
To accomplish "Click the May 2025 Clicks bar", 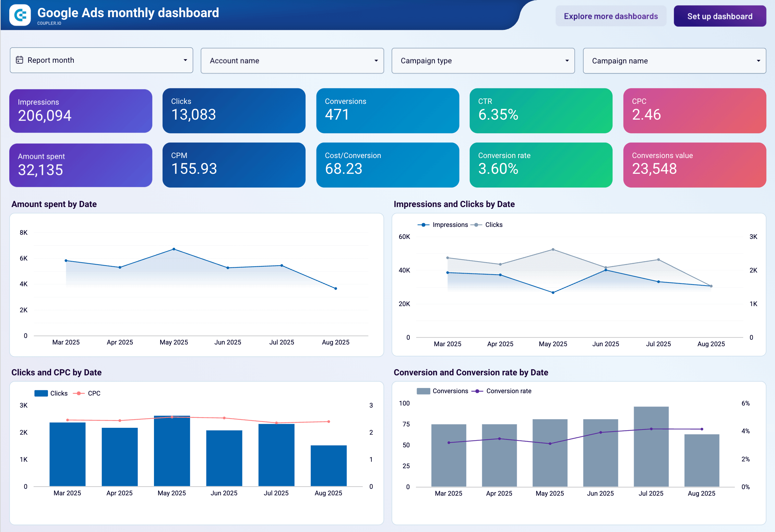I will coord(172,452).
